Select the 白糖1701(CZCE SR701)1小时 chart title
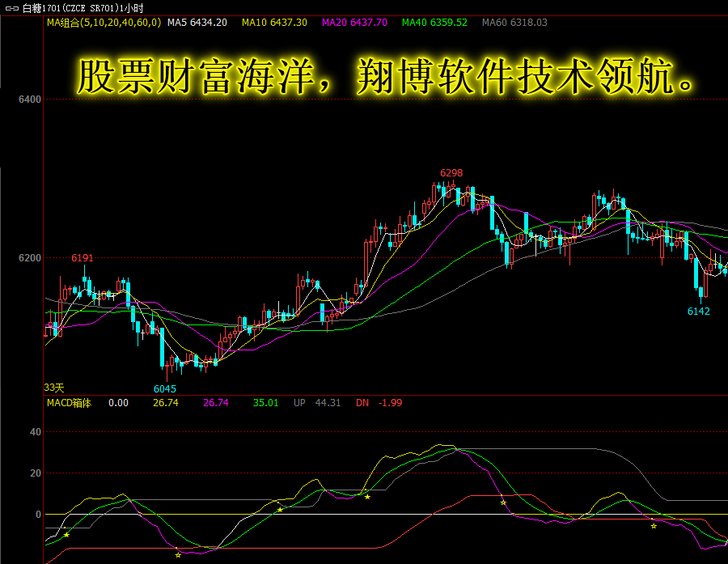Image resolution: width=728 pixels, height=564 pixels. point(83,8)
